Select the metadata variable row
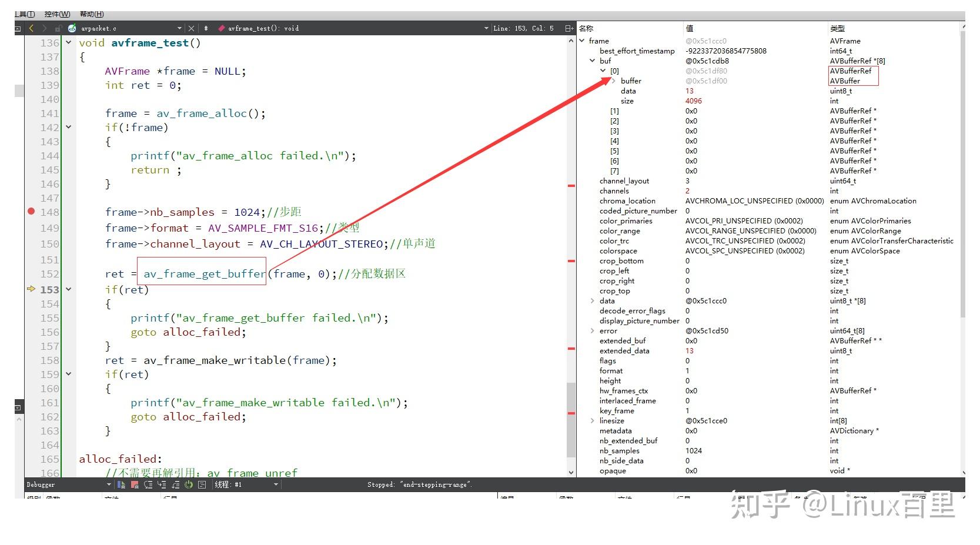 [x=768, y=431]
